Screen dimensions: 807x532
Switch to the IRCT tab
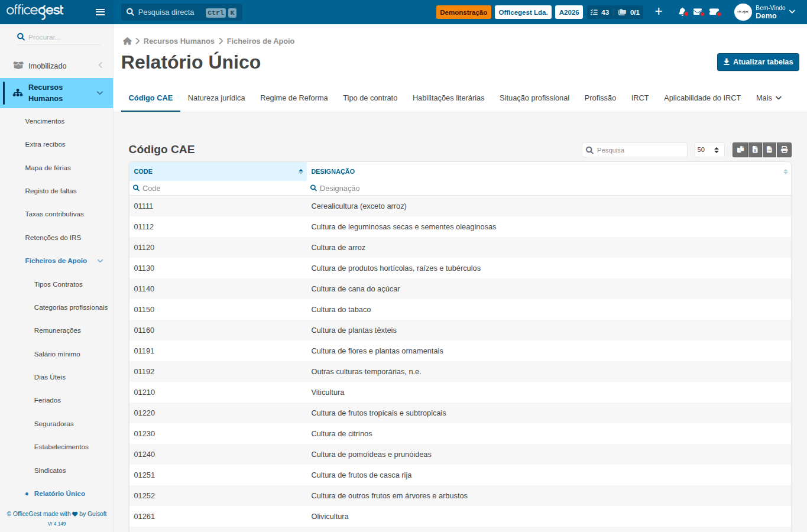click(x=640, y=98)
